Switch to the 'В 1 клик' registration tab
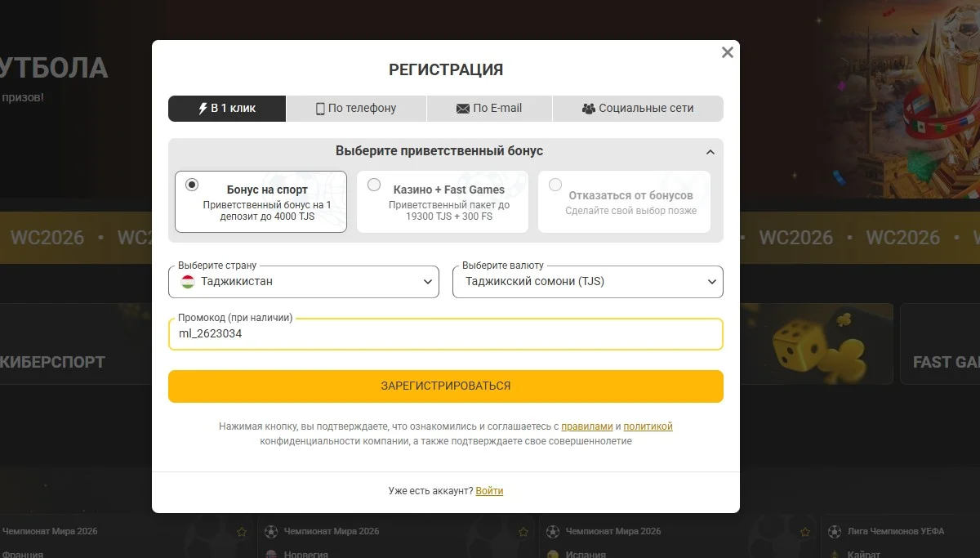 [x=227, y=108]
